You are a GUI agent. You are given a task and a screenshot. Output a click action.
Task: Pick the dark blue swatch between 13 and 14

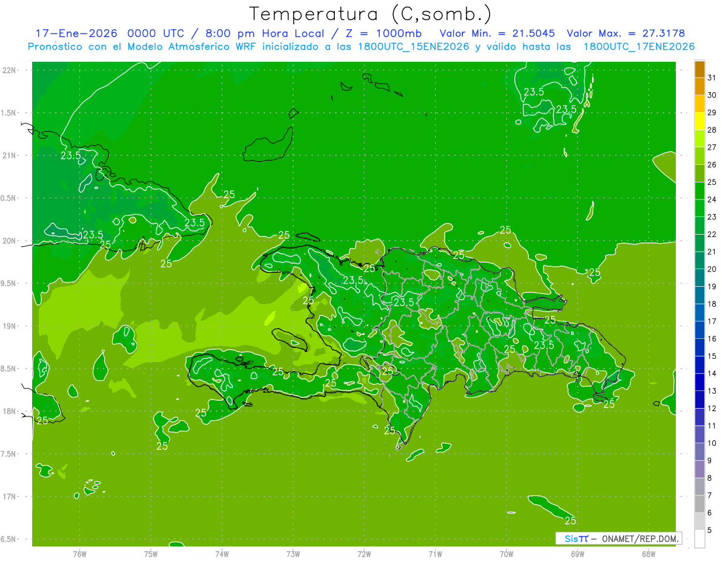coord(699,382)
